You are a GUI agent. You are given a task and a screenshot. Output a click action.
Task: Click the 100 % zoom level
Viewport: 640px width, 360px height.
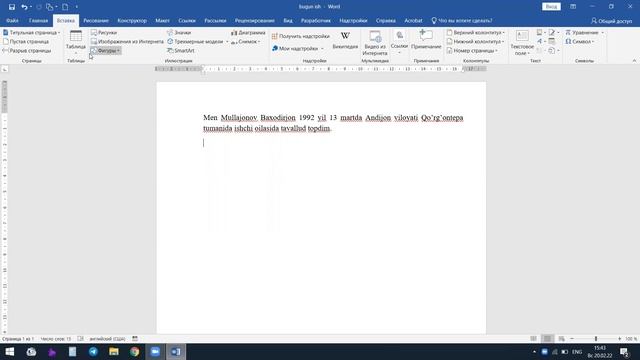pos(631,339)
